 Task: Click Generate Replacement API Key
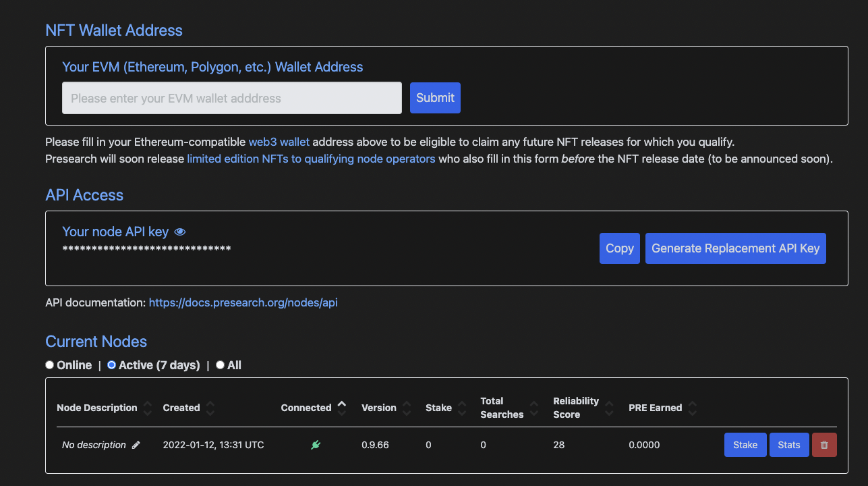coord(735,248)
